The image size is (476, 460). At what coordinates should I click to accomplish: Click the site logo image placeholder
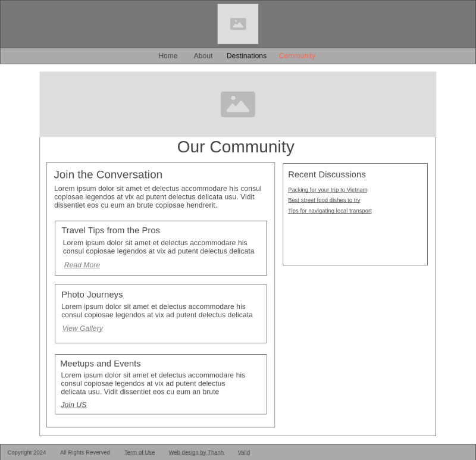point(237,24)
